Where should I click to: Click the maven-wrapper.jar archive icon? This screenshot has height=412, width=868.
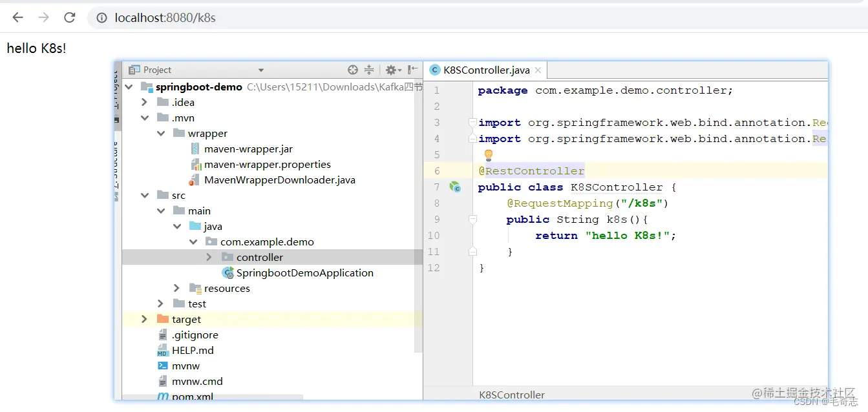(x=196, y=149)
